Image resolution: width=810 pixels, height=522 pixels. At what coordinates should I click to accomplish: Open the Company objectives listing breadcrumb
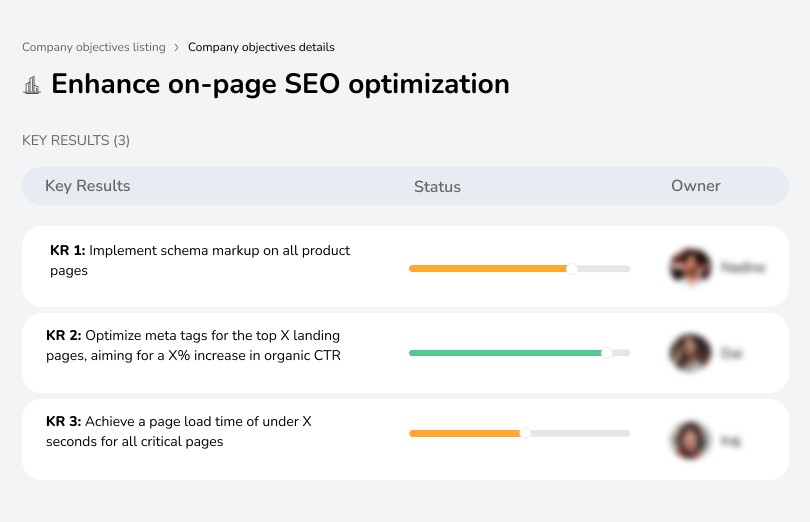tap(94, 47)
